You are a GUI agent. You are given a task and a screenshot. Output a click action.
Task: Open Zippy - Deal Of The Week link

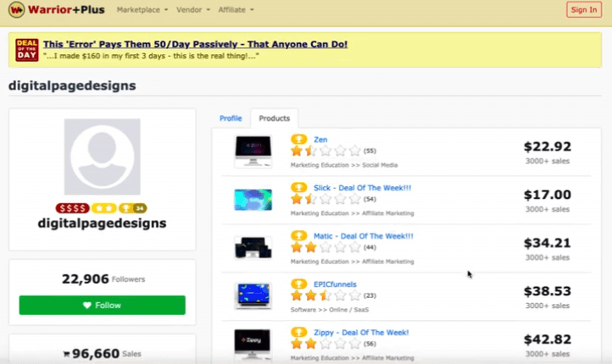click(x=361, y=333)
